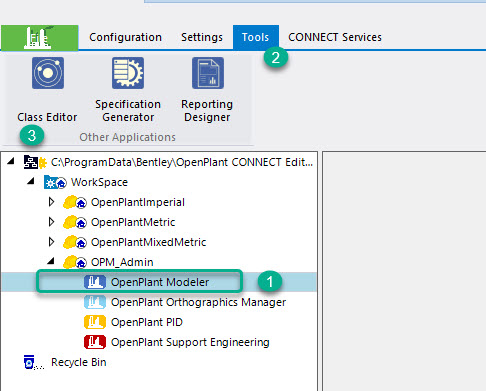Select the Tools ribbon tab
The image size is (486, 391).
(x=256, y=37)
